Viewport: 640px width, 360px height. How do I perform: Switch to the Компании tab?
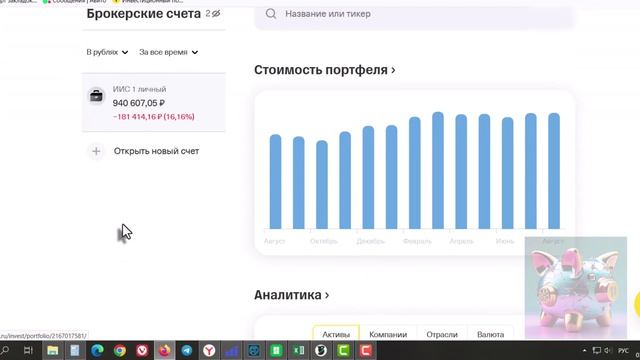click(388, 334)
